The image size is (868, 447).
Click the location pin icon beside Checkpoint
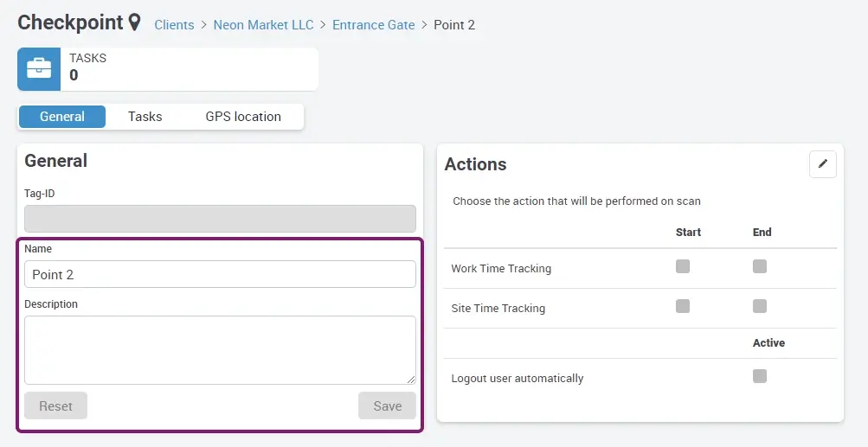coord(134,22)
